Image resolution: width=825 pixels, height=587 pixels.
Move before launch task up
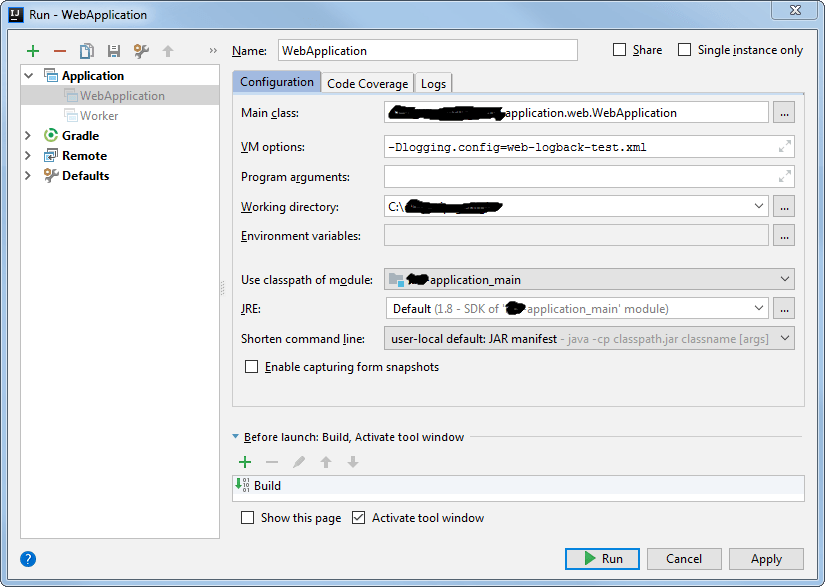(x=326, y=462)
